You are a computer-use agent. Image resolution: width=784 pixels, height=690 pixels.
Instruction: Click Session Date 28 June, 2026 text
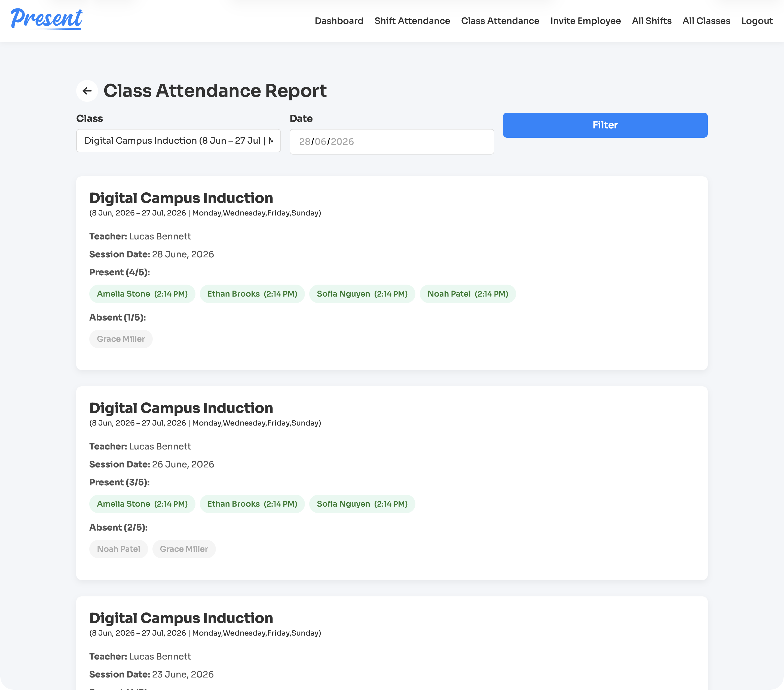tap(152, 255)
